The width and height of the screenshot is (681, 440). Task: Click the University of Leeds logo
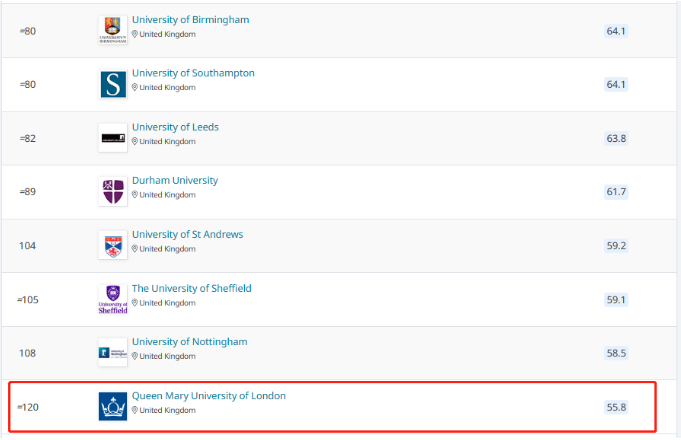(113, 137)
